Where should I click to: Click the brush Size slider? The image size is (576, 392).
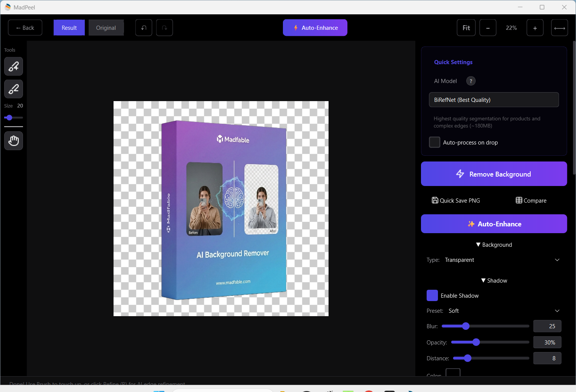tap(14, 118)
